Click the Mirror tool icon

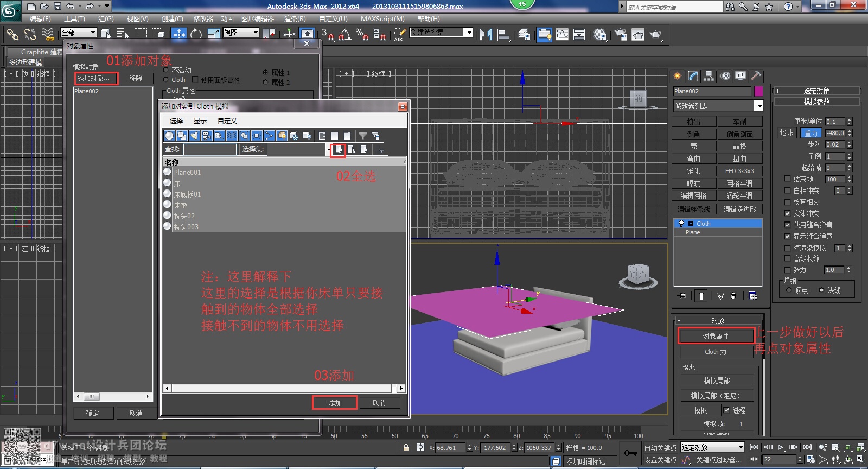pyautogui.click(x=486, y=34)
